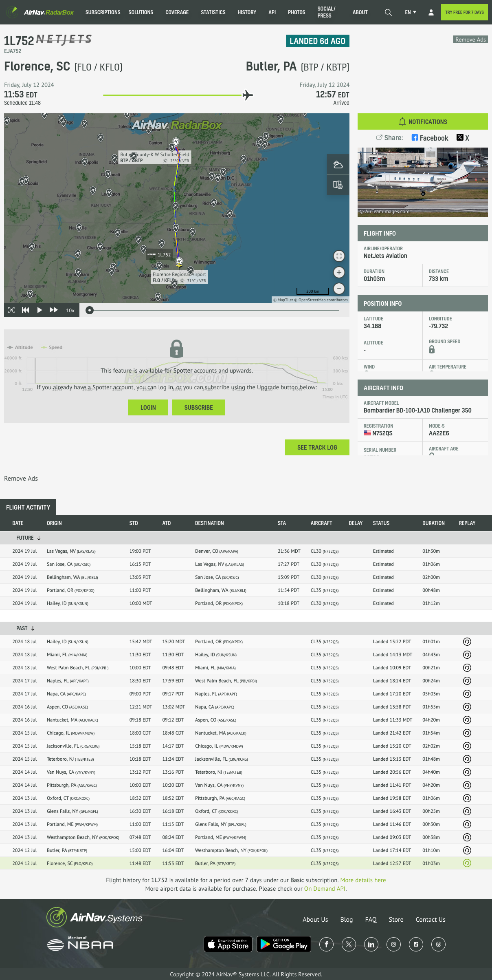
Task: Click the LOGIN button
Action: (148, 407)
